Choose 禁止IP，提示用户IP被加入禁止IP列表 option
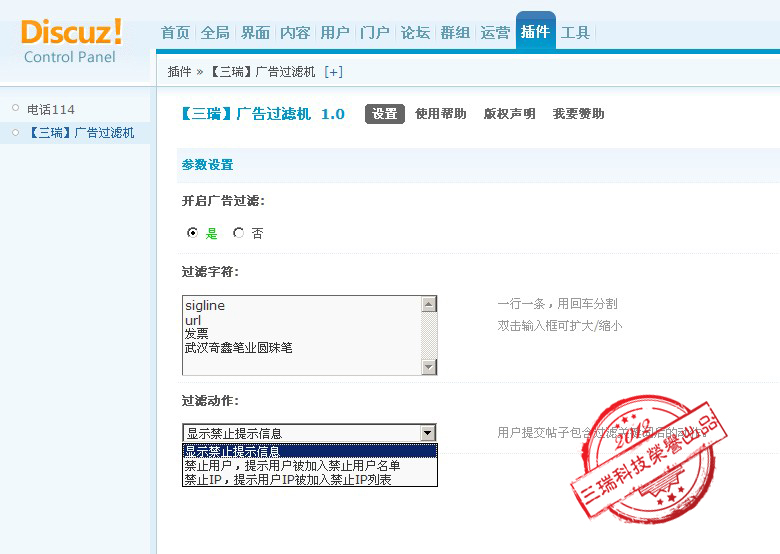 (309, 479)
